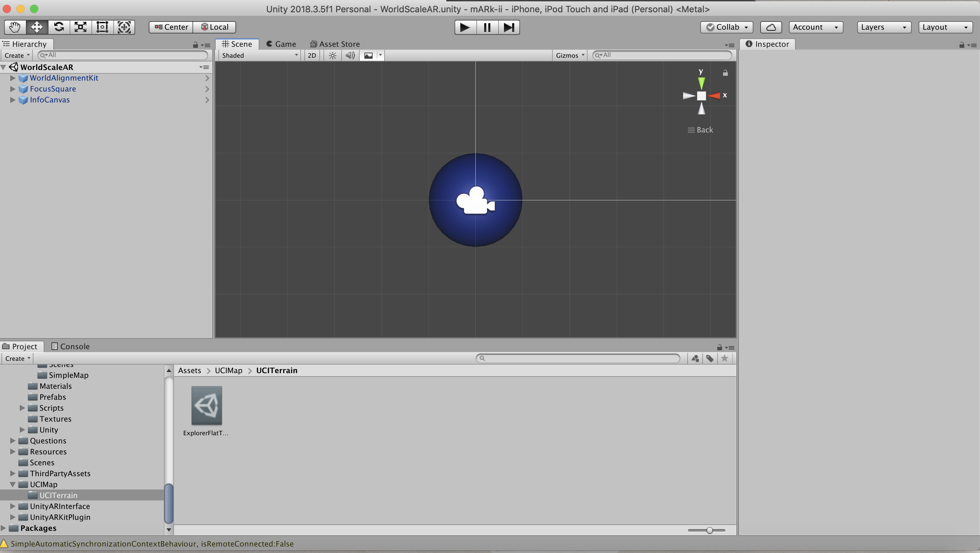Viewport: 980px width, 553px height.
Task: Open the Layers dropdown button
Action: pyautogui.click(x=883, y=27)
